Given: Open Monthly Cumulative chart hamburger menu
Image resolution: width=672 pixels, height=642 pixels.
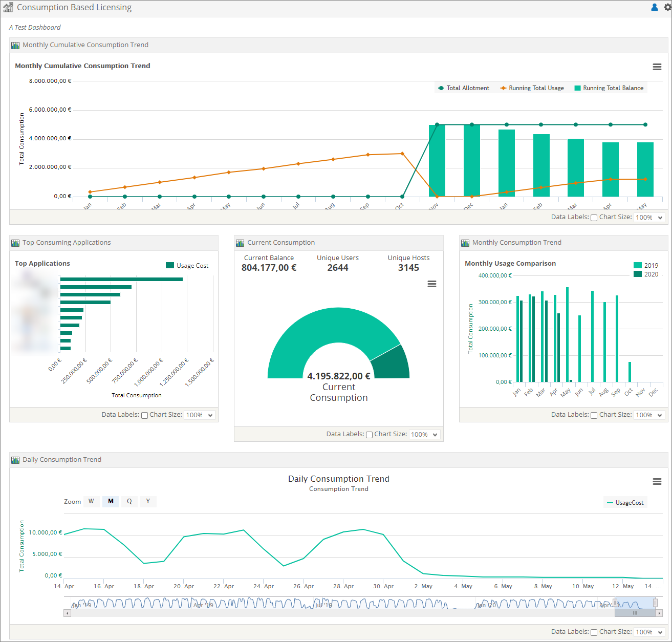Looking at the screenshot, I should [x=657, y=67].
